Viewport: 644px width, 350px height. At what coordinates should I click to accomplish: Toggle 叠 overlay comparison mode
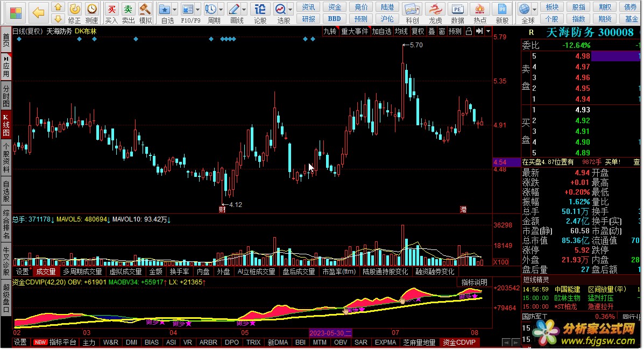coord(431,31)
